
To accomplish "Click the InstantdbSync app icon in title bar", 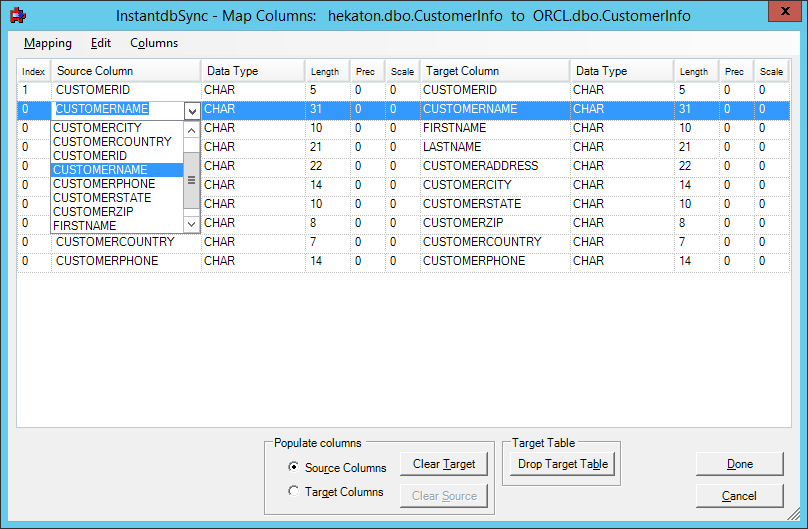I will coord(18,15).
